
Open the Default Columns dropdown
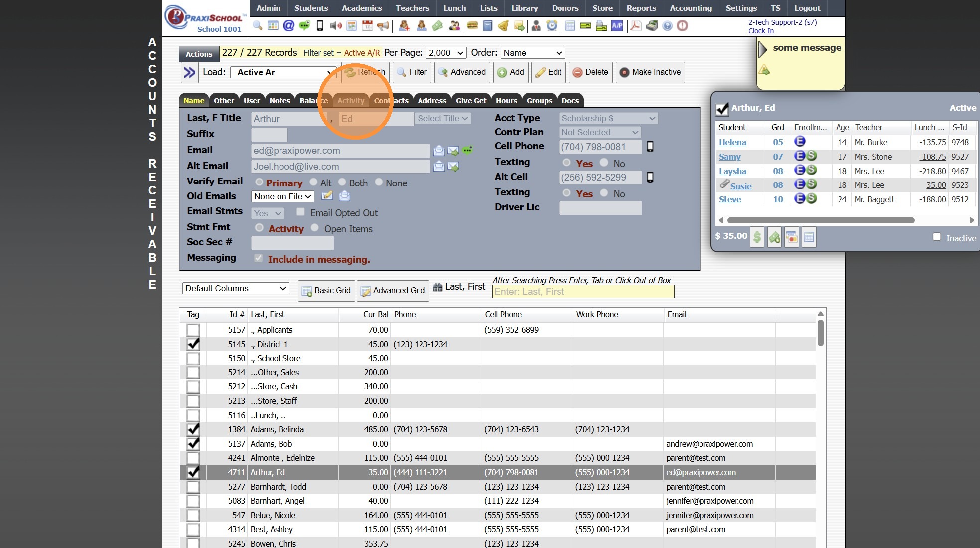(235, 288)
